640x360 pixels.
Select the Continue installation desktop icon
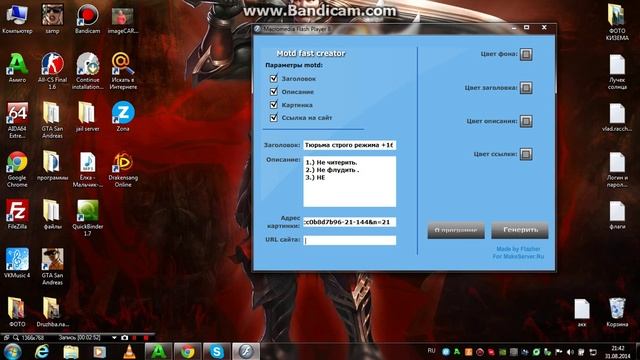[x=87, y=71]
